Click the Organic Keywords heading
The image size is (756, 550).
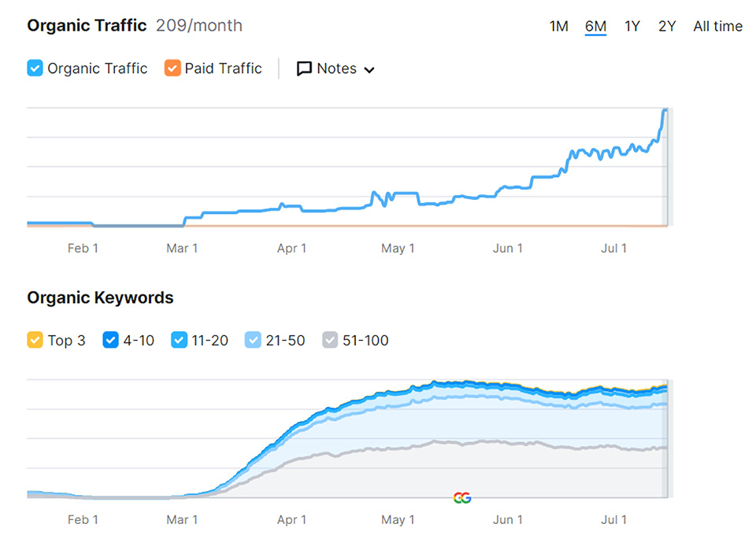(x=100, y=297)
